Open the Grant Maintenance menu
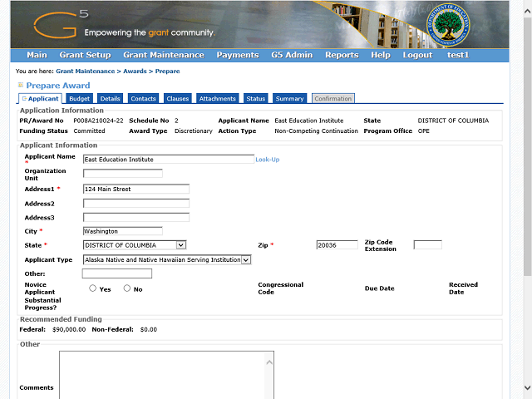The height and width of the screenshot is (399, 532). coord(164,55)
